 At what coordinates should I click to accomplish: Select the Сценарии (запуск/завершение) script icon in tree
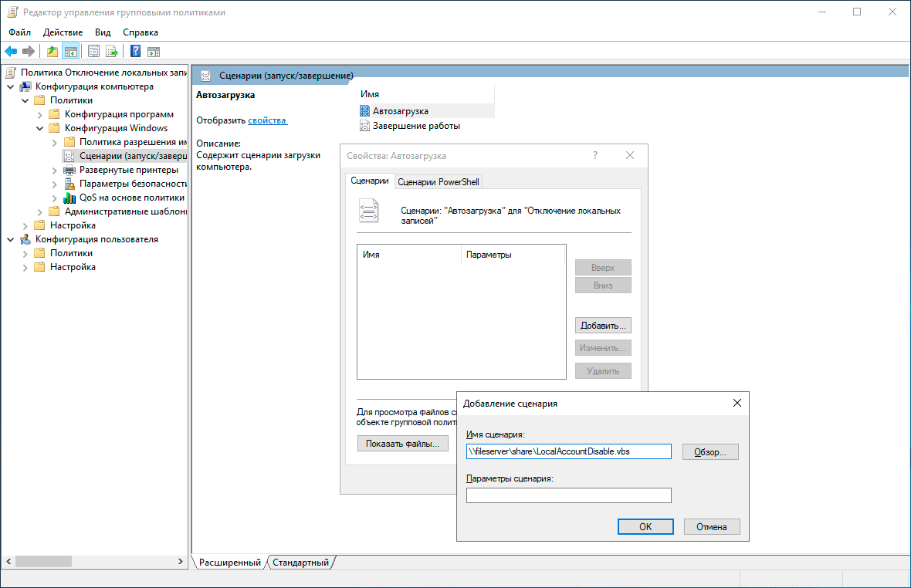point(69,156)
